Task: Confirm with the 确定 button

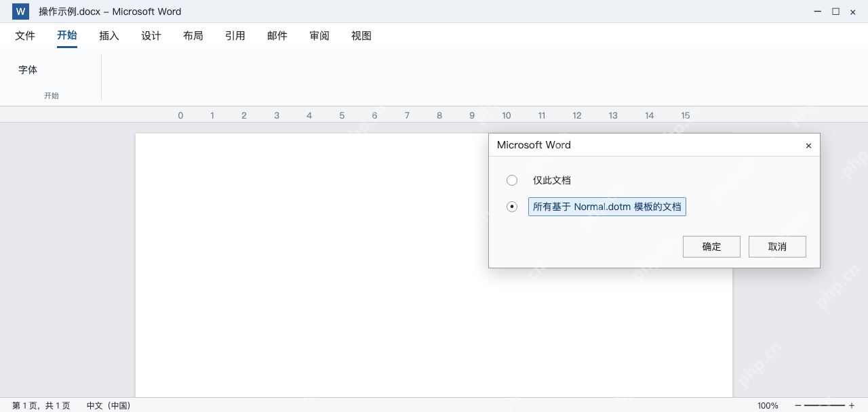Action: click(711, 247)
